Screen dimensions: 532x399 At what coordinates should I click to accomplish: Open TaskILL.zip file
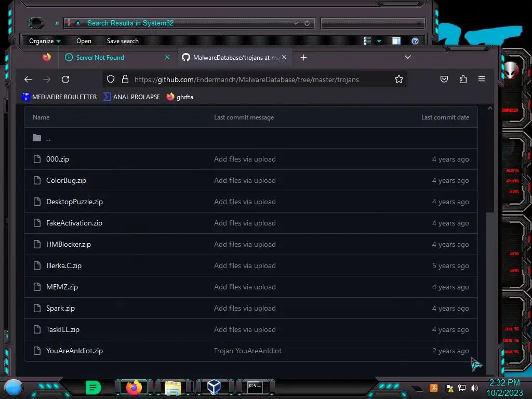pos(63,330)
